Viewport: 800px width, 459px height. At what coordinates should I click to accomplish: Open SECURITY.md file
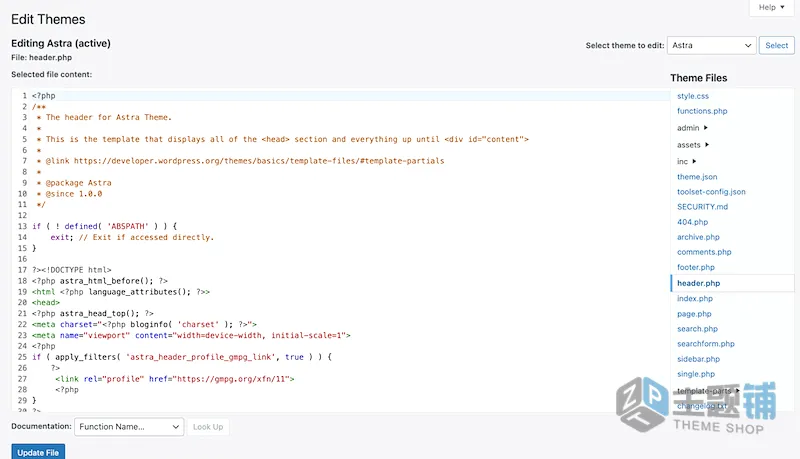[x=703, y=207]
